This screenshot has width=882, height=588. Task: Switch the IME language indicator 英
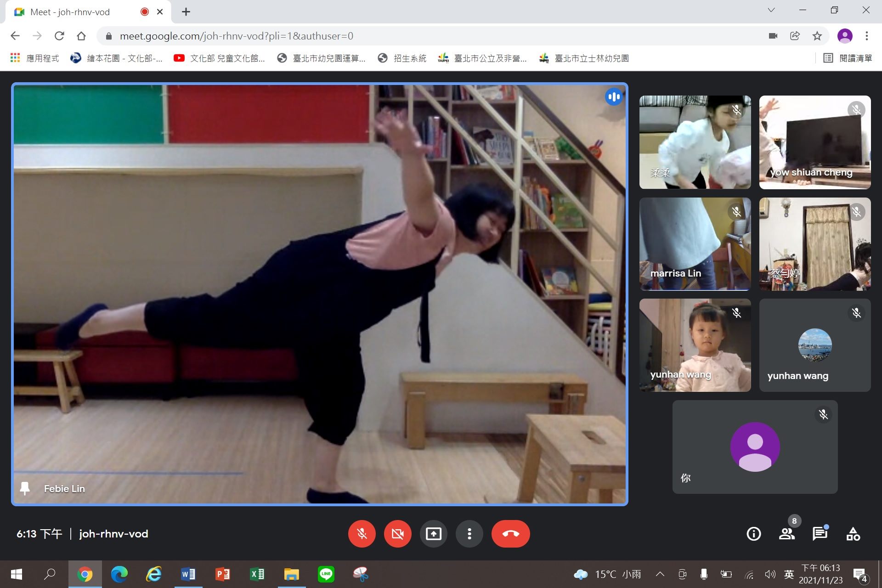[789, 574]
